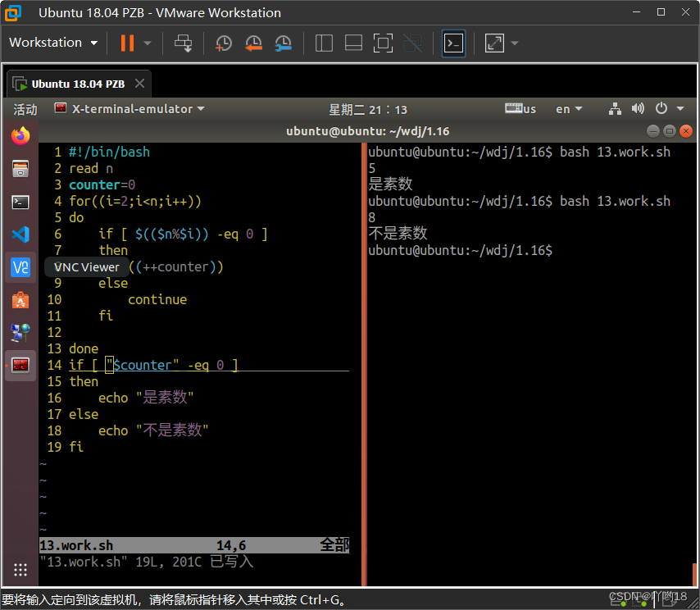Toggle the console view button
The height and width of the screenshot is (610, 700).
coord(452,43)
